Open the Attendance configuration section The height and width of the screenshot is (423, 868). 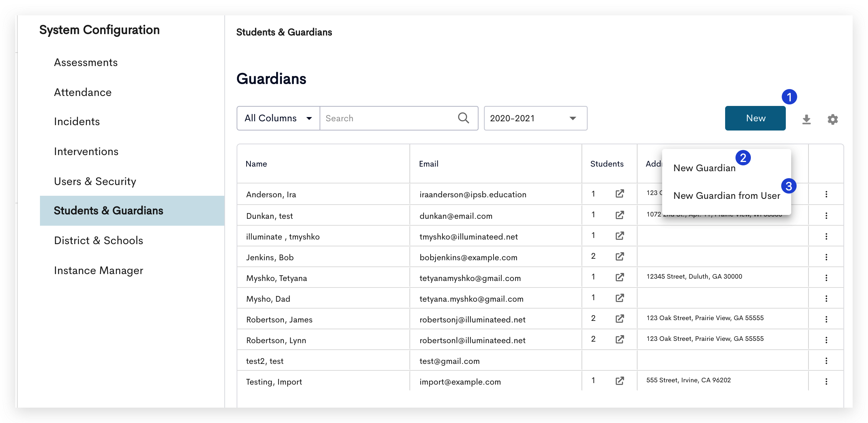coord(83,93)
